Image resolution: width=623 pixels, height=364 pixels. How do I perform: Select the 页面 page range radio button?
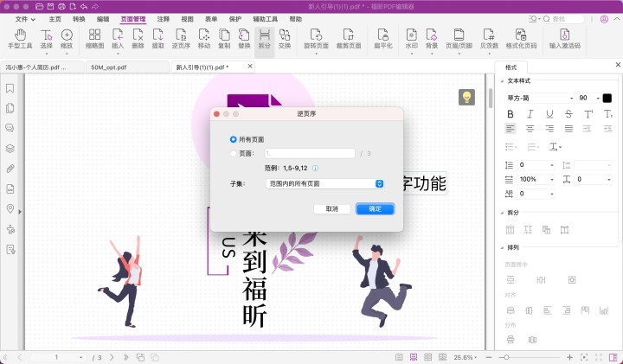click(x=234, y=153)
